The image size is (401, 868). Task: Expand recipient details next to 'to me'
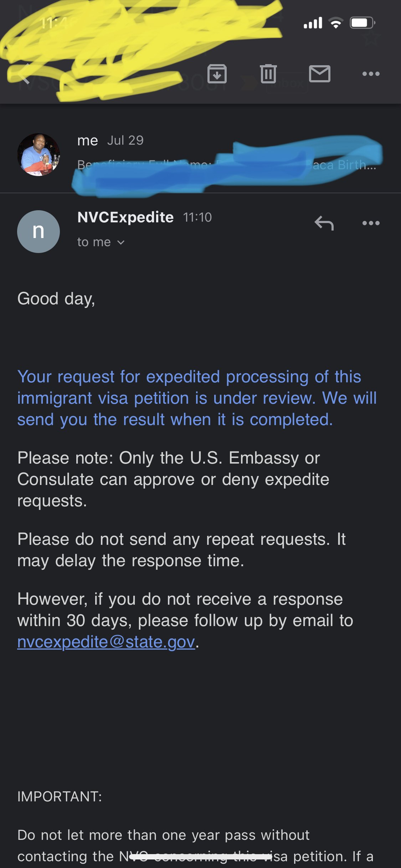[x=121, y=242]
